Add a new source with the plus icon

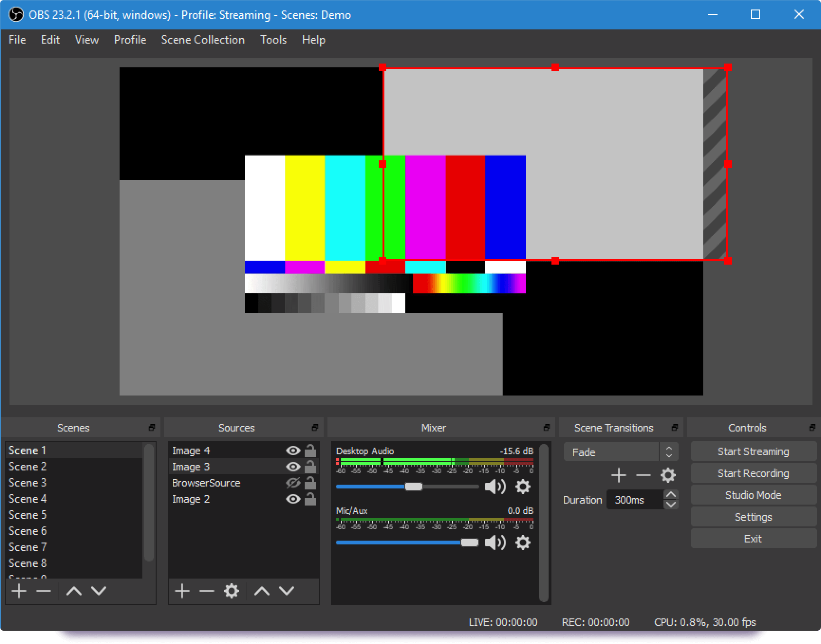(182, 591)
